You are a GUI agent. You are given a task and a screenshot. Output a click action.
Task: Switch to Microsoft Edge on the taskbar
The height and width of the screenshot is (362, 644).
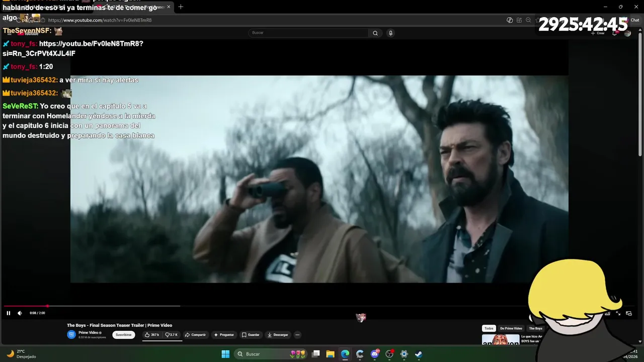pyautogui.click(x=345, y=354)
